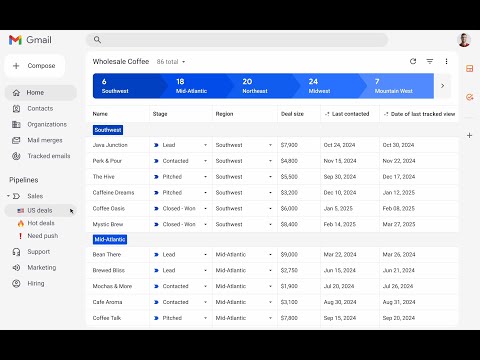Click the stage icon in Java Junction row
480x360 pixels.
156,145
